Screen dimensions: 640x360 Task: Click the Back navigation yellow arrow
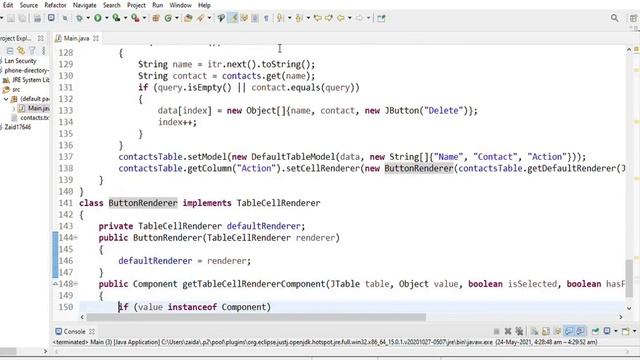[340, 18]
